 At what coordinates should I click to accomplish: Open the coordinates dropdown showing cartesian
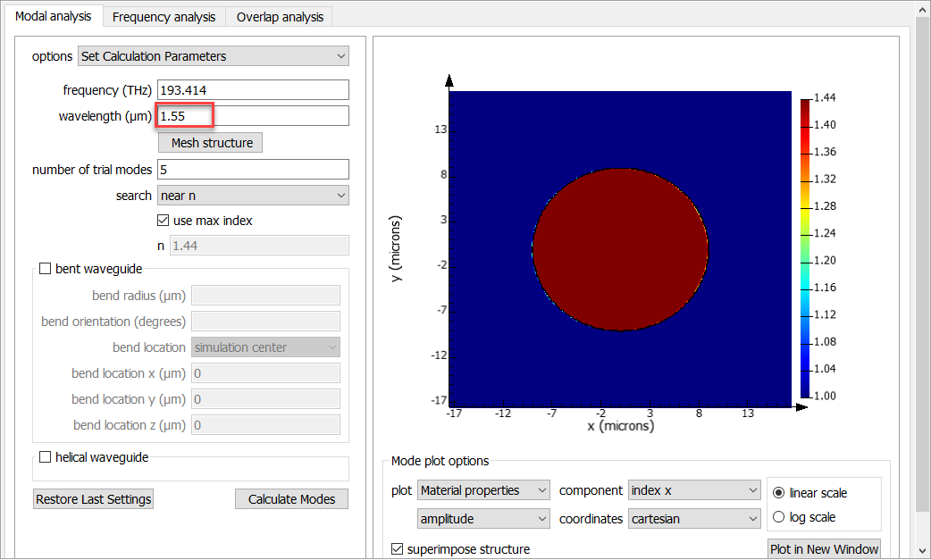[694, 518]
